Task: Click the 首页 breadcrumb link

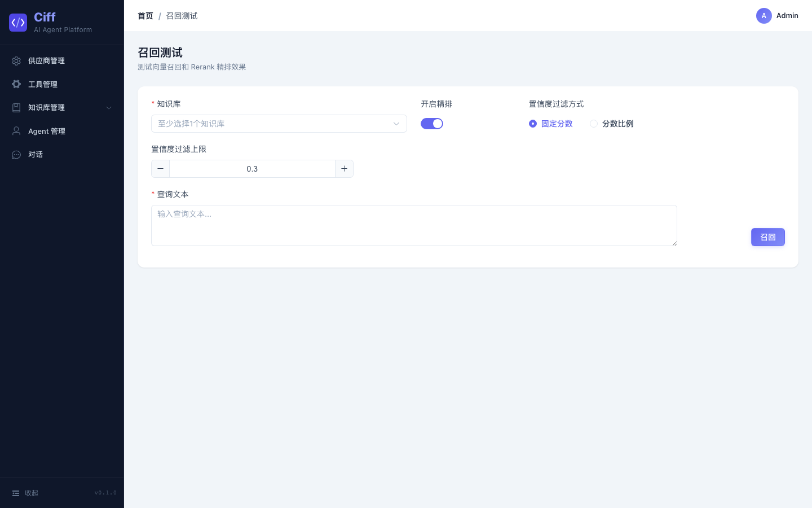Action: (145, 16)
